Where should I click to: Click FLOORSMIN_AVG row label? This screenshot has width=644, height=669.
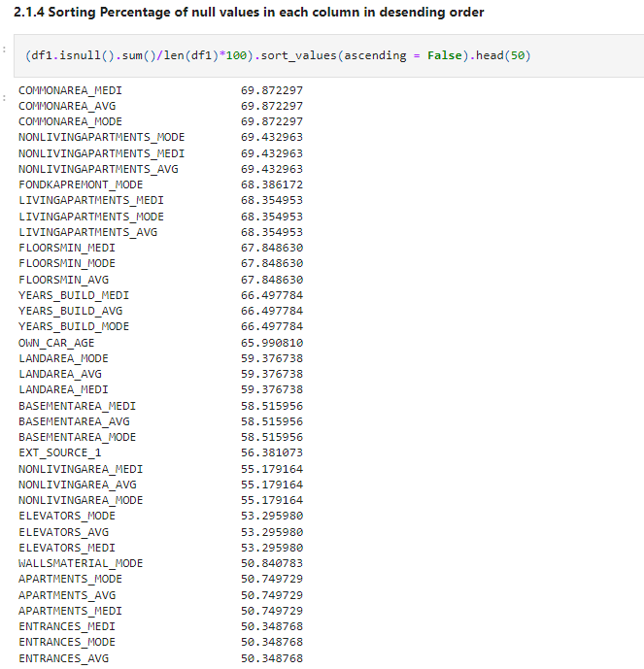[x=63, y=280]
